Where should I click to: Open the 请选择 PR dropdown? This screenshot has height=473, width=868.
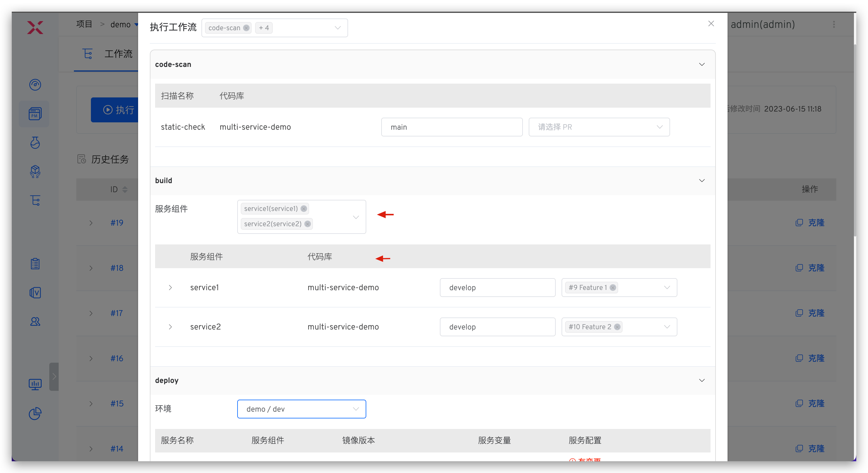pos(599,127)
